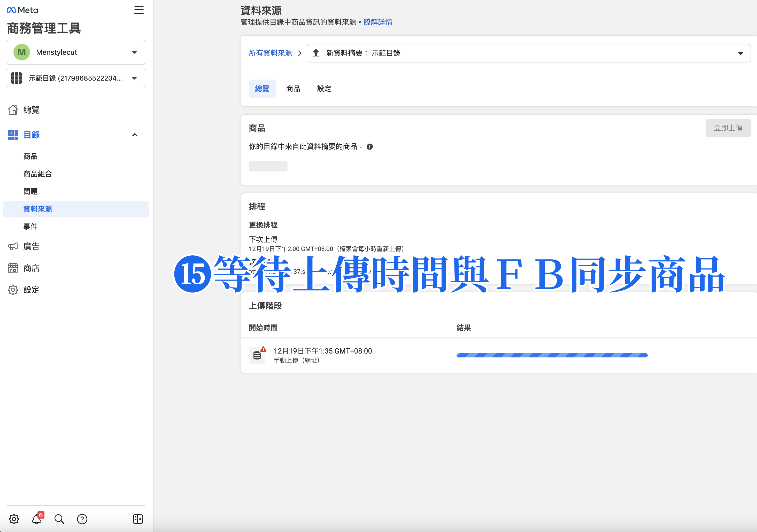Click the 12月19日下午1:35 GMT+08:00 upload row
This screenshot has height=532, width=757.
(x=499, y=355)
